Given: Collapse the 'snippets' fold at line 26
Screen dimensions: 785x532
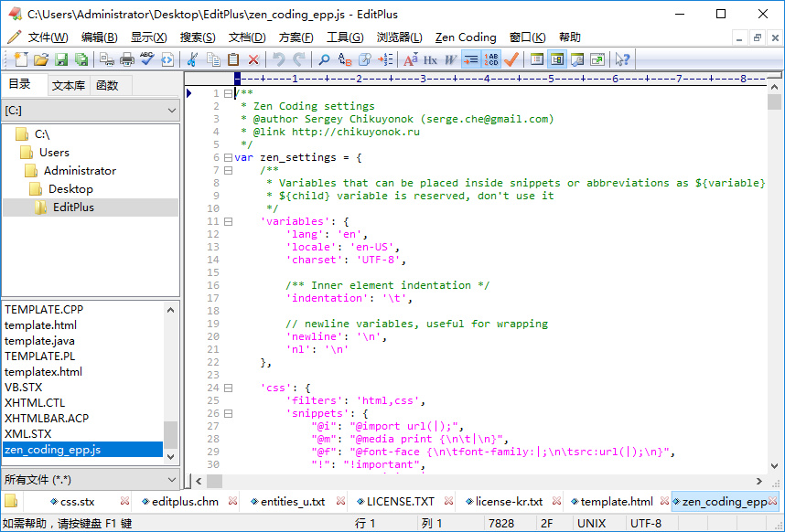Looking at the screenshot, I should [229, 413].
